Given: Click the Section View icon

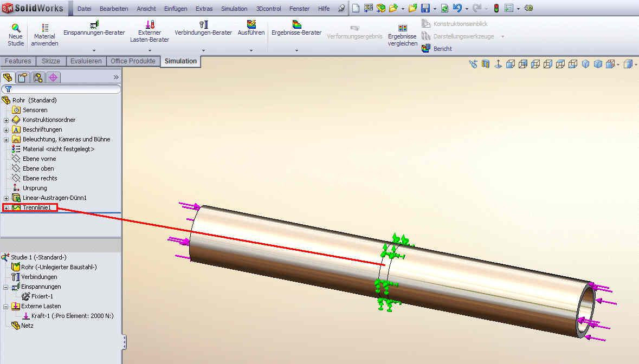Looking at the screenshot, I should [486, 64].
